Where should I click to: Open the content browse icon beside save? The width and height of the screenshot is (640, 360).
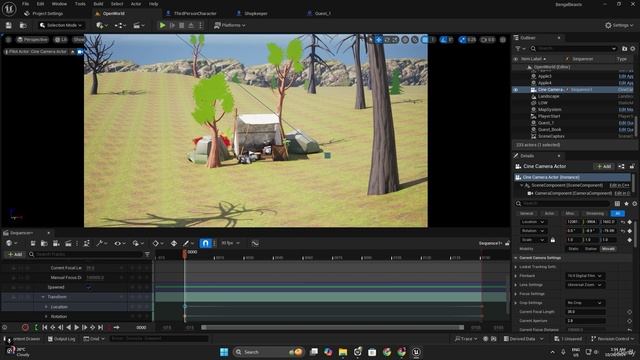(x=23, y=25)
